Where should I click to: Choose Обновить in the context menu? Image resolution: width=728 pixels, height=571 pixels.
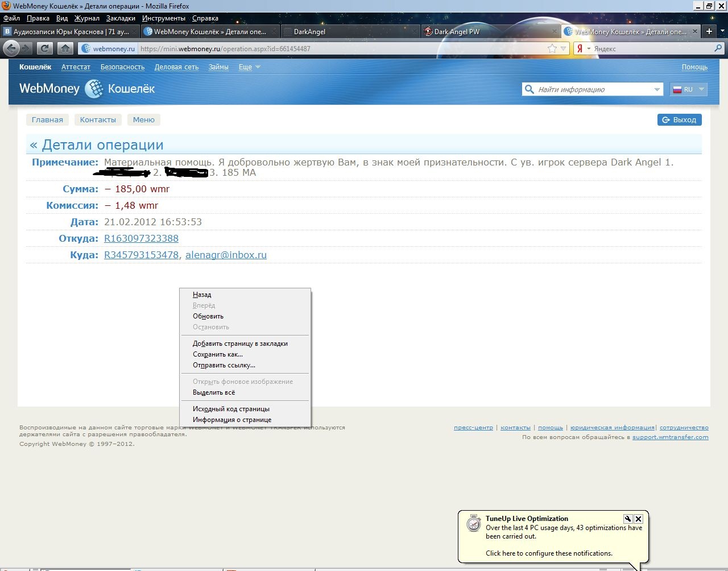click(245, 316)
